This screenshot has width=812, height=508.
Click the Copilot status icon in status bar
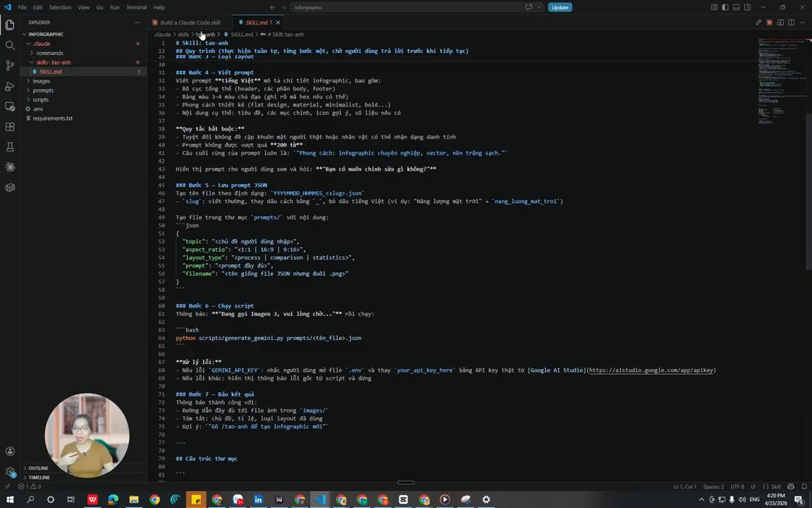tap(790, 486)
